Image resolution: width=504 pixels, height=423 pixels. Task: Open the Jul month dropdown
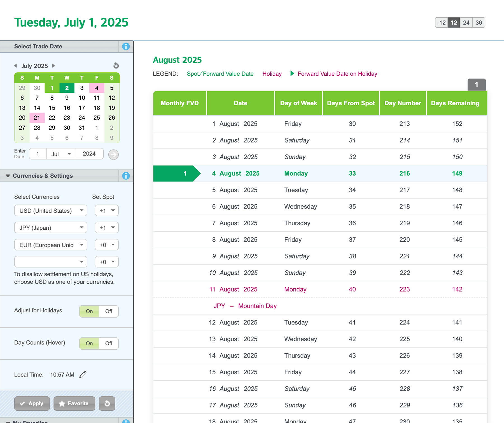tap(61, 154)
